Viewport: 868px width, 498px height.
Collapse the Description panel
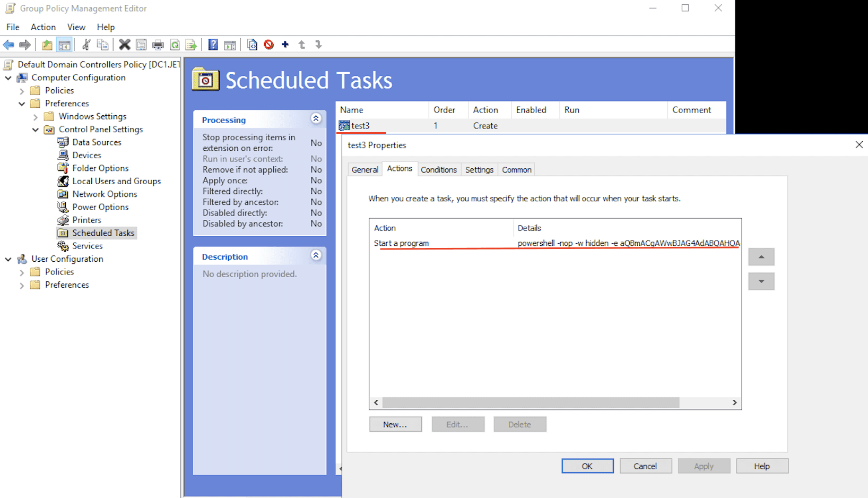[316, 255]
